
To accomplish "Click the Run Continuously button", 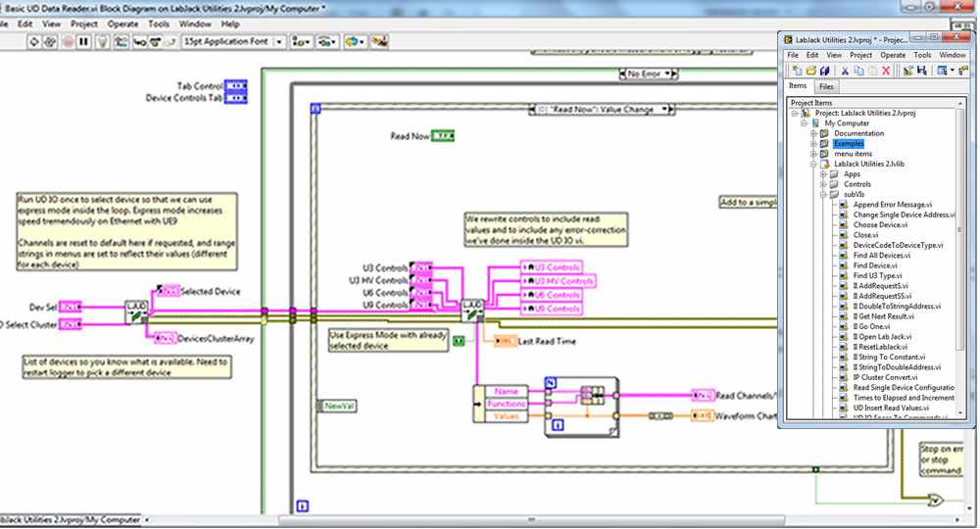I will pyautogui.click(x=50, y=42).
